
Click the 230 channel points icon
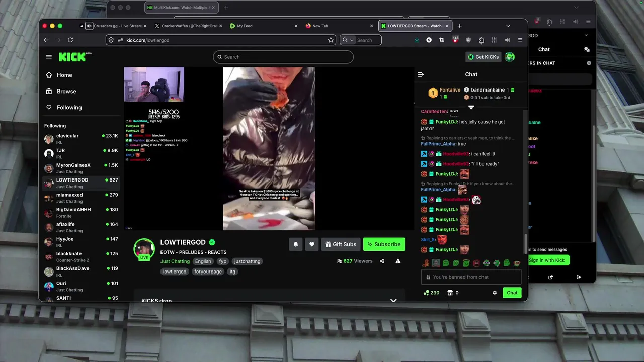[427, 293]
